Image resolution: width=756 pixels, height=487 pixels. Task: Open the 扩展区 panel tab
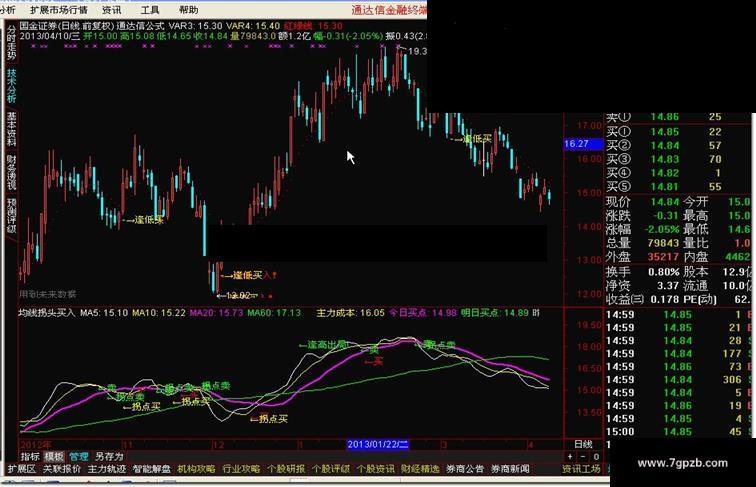tap(22, 469)
